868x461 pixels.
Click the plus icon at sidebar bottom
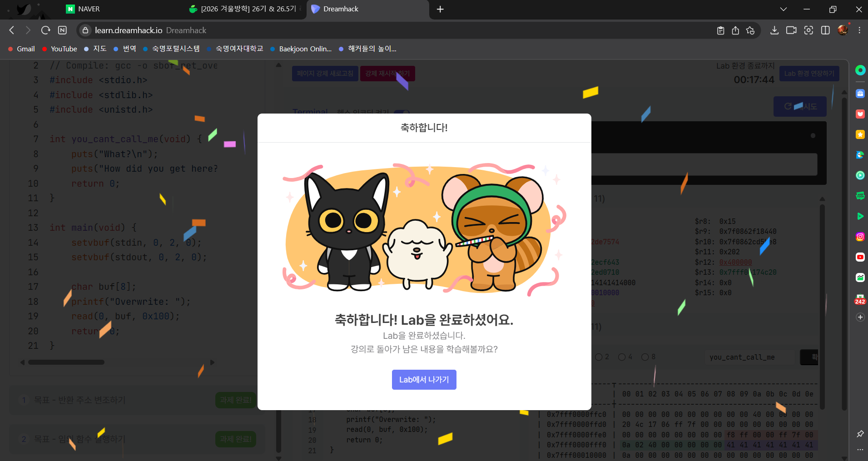pos(860,317)
